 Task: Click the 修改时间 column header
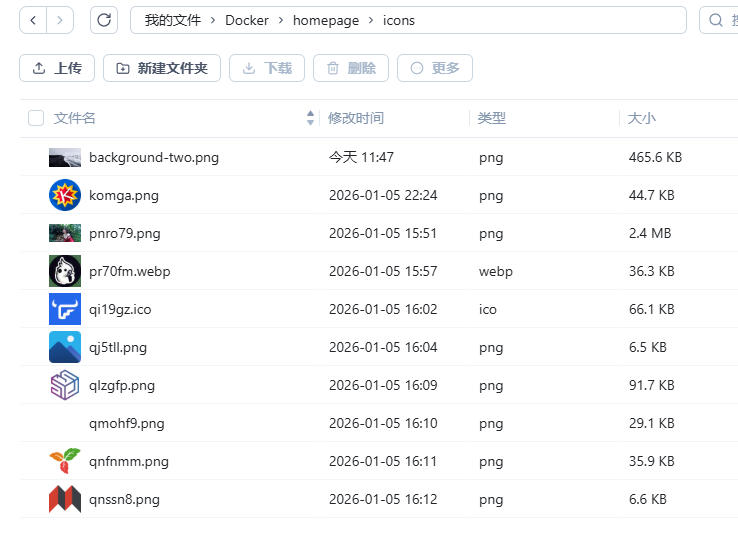click(x=356, y=118)
